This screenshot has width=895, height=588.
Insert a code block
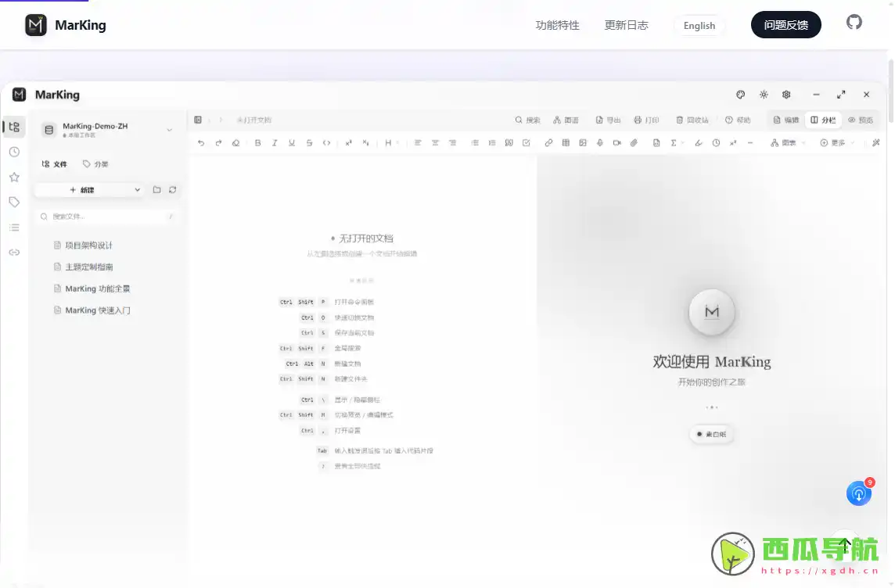656,143
